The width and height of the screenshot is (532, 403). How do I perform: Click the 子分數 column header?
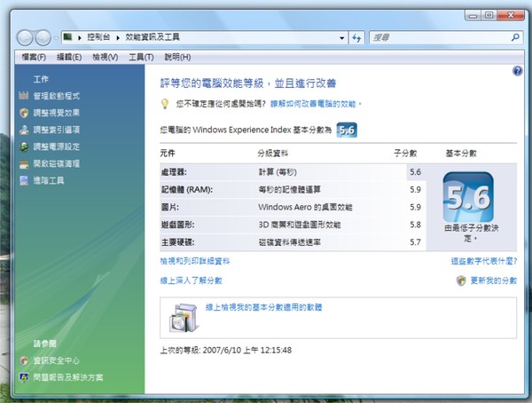pyautogui.click(x=405, y=154)
